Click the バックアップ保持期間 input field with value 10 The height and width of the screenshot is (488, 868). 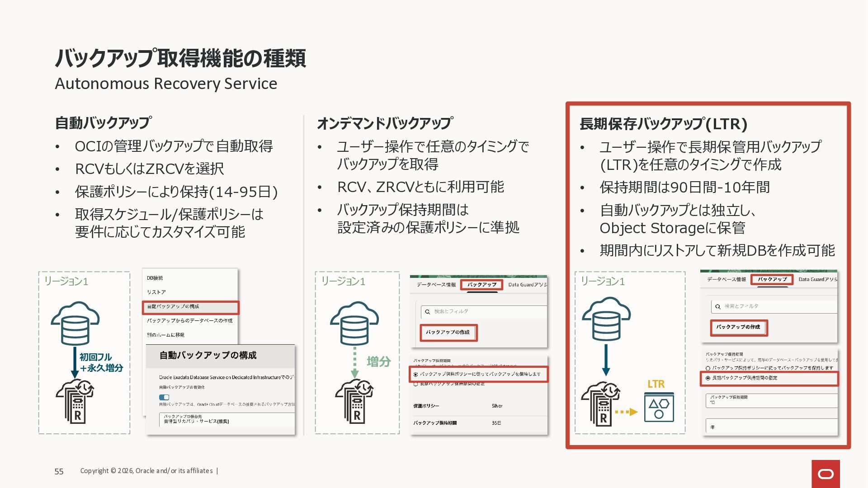pyautogui.click(x=771, y=400)
